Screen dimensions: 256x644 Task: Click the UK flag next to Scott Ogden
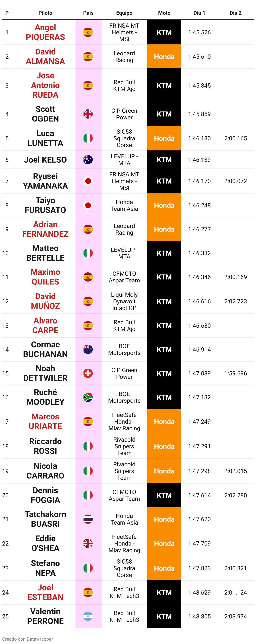88,114
